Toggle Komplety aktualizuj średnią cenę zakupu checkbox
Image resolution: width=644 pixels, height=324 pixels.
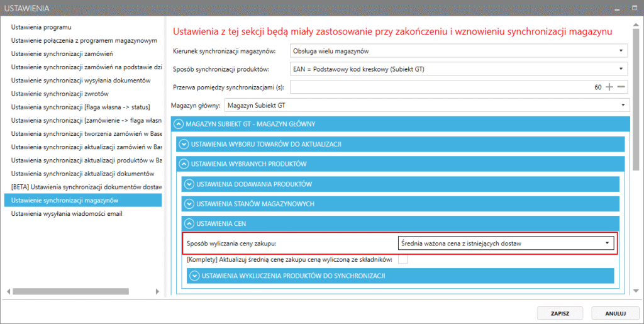click(x=403, y=260)
